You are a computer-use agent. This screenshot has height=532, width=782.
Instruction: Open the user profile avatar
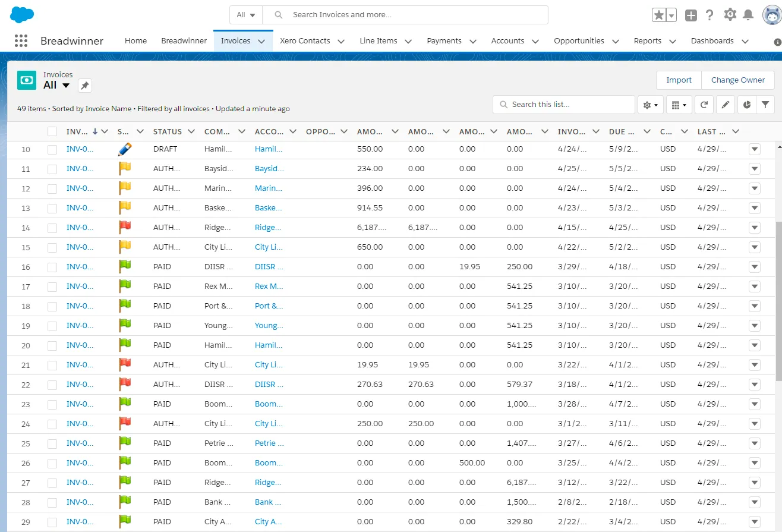[x=772, y=15]
